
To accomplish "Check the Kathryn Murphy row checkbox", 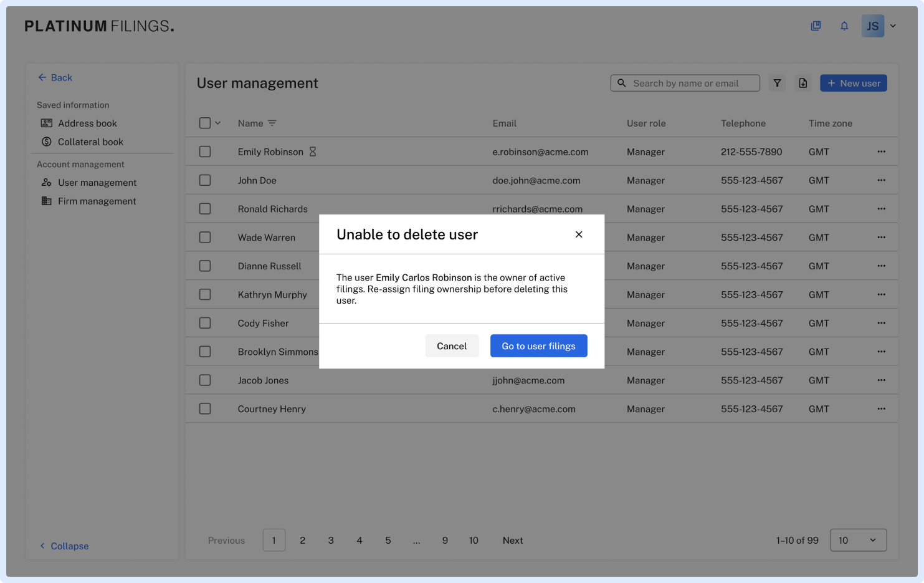I will pyautogui.click(x=205, y=294).
